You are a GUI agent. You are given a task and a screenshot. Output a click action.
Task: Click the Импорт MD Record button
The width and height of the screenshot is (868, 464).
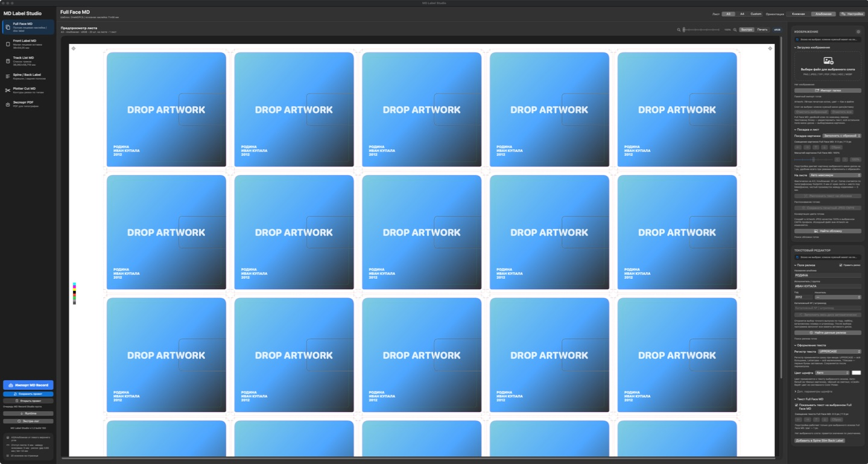click(x=28, y=385)
